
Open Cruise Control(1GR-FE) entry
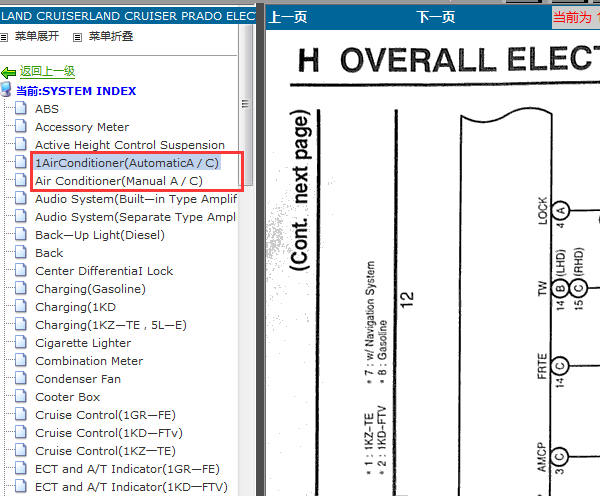106,415
